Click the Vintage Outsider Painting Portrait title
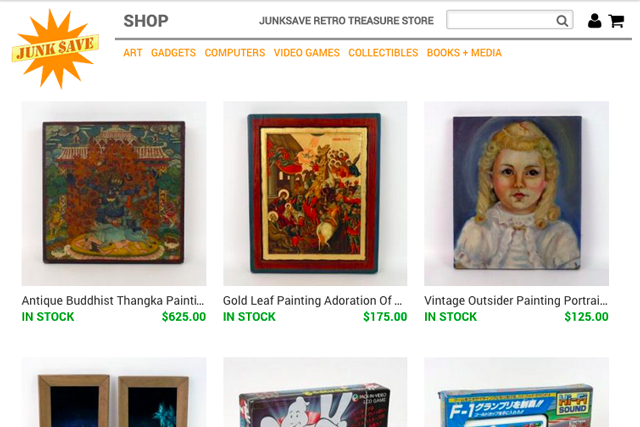This screenshot has height=427, width=640. (x=516, y=300)
